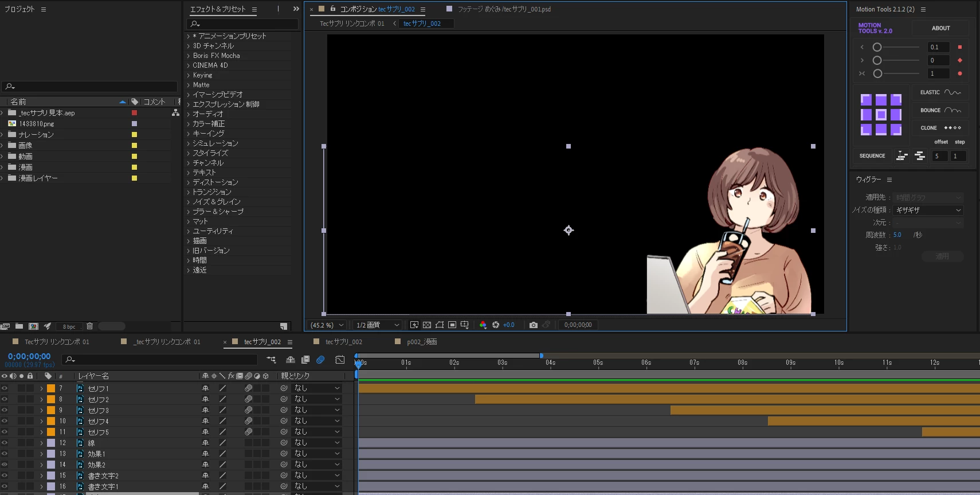
Task: Toggle motion blur switch for セリフ1 layer
Action: [249, 388]
